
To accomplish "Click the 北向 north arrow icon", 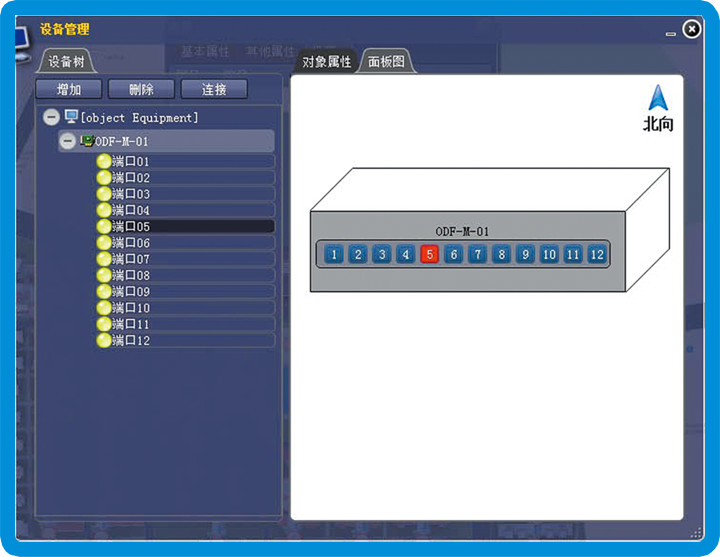I will point(658,97).
